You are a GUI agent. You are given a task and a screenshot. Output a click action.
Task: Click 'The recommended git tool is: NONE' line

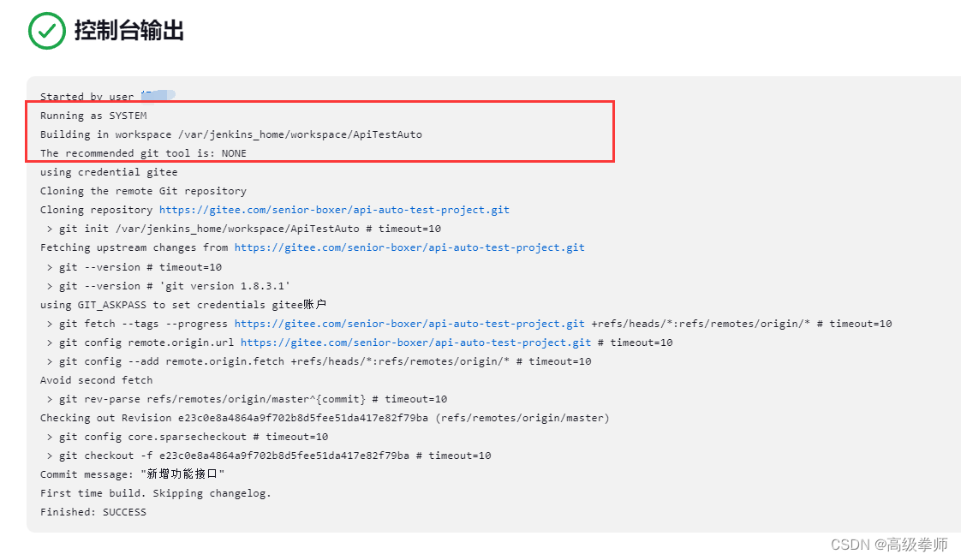point(143,153)
